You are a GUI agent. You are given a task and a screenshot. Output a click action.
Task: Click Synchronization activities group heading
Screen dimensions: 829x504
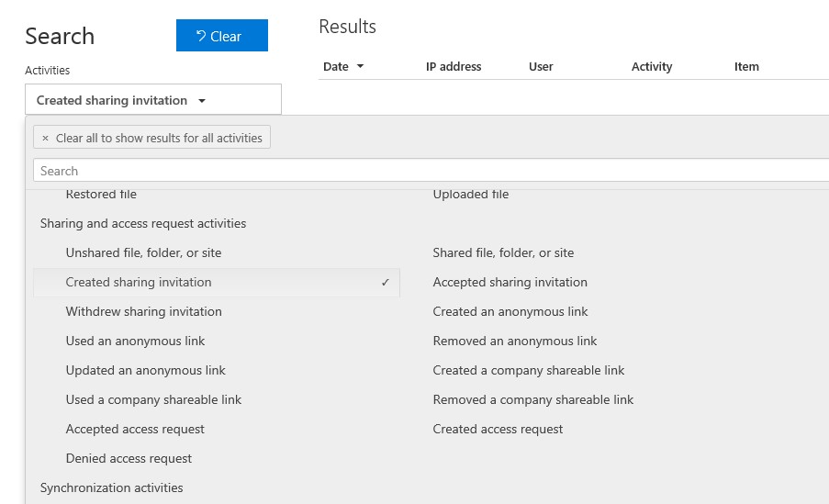point(112,487)
